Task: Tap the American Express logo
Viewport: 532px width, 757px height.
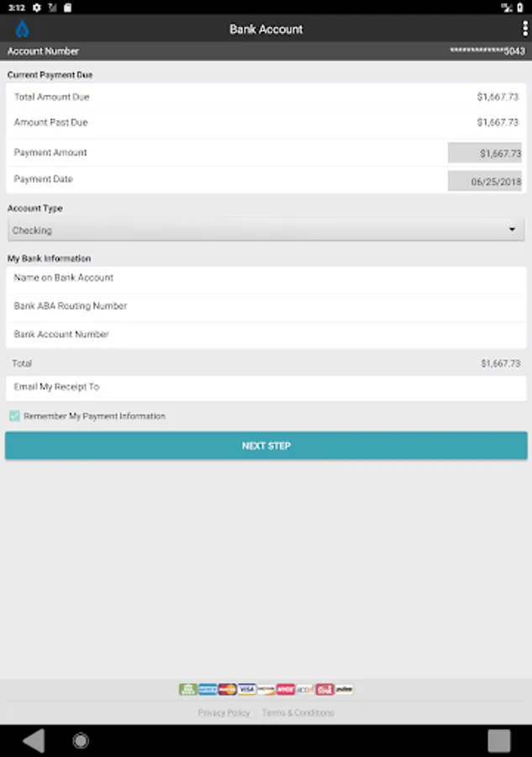Action: 208,690
